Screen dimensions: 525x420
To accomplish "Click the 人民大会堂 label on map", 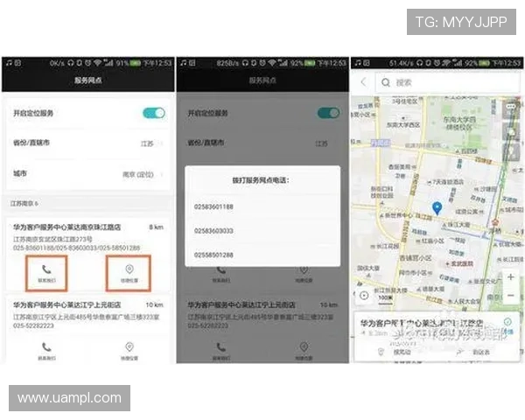I will tap(465, 301).
